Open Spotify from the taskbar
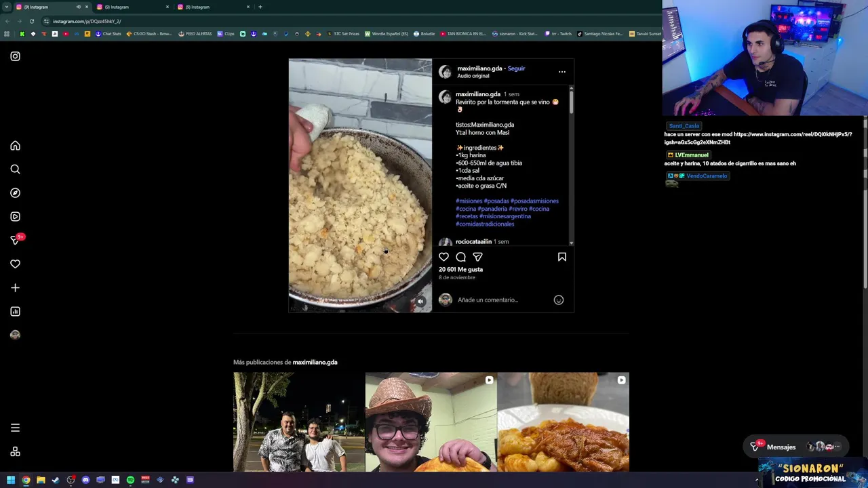Viewport: 868px width, 488px height. tap(130, 480)
